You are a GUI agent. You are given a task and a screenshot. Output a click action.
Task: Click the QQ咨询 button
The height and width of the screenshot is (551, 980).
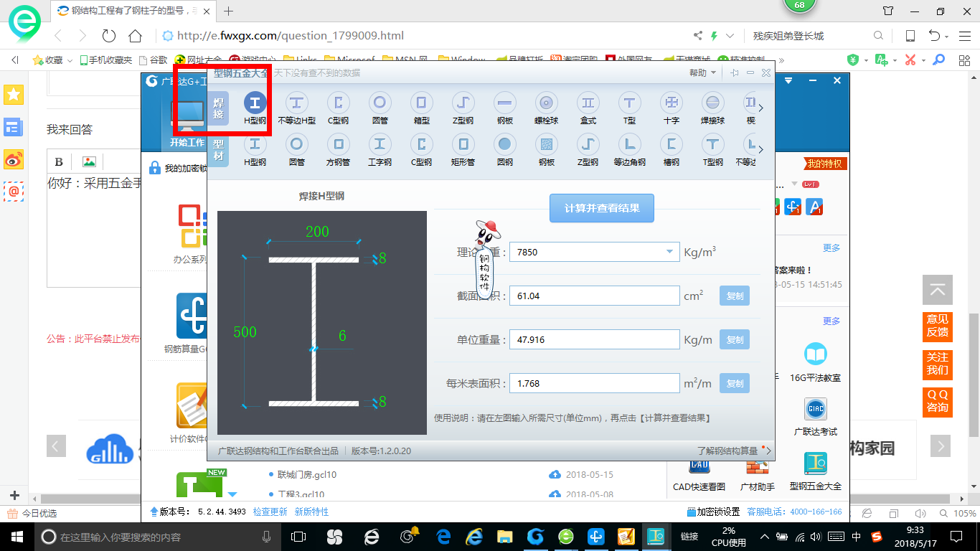click(x=937, y=402)
